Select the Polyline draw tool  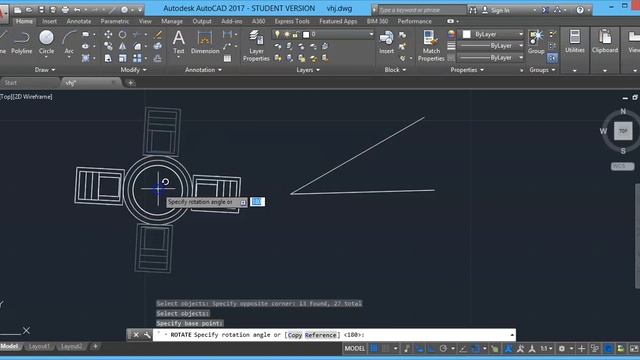[x=21, y=43]
